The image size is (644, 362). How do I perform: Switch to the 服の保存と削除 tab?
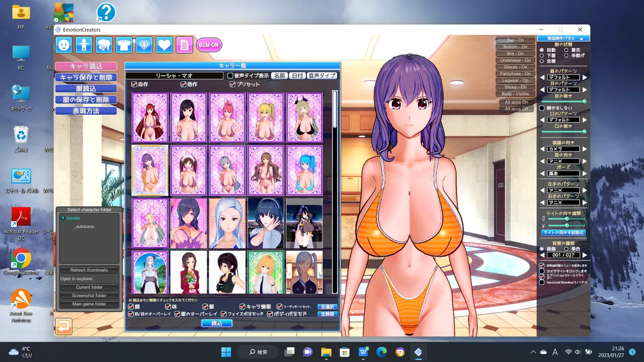[x=86, y=100]
